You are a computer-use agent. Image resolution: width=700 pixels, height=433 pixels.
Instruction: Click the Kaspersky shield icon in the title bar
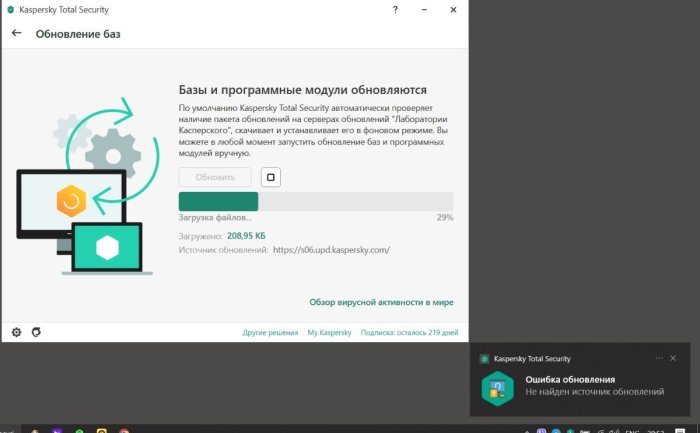[x=10, y=10]
